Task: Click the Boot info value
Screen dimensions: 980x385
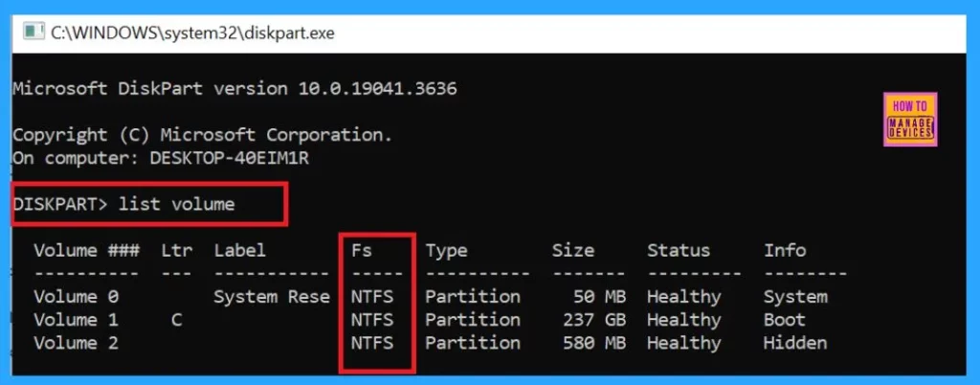Action: pos(785,320)
